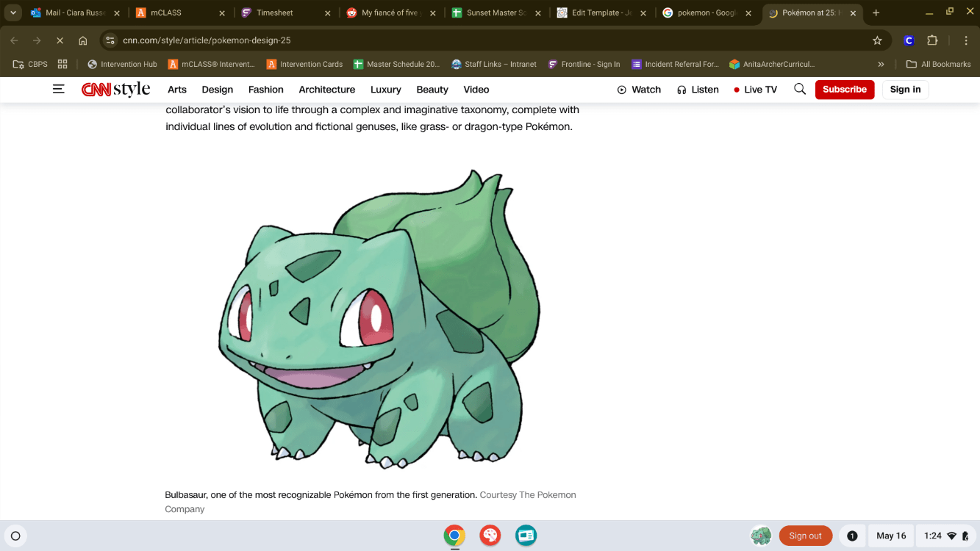Open the Chrome home page

[x=83, y=40]
